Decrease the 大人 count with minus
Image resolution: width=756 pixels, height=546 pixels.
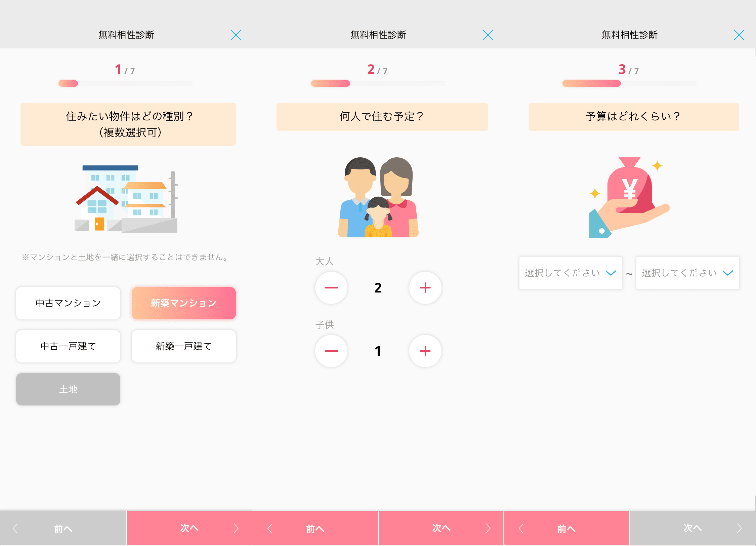331,288
